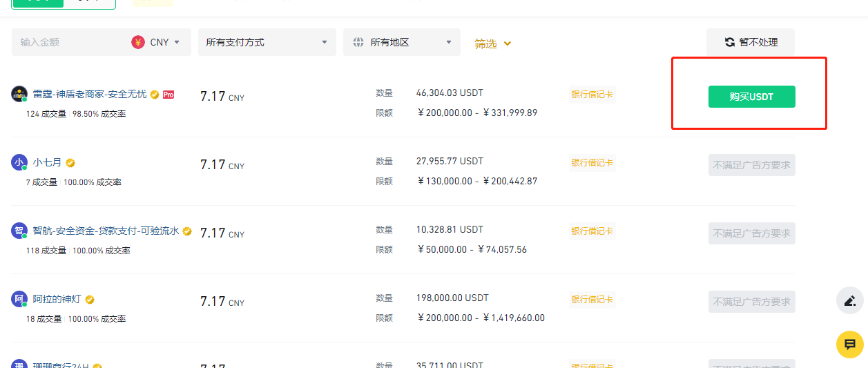The height and width of the screenshot is (368, 868).
Task: Click the disabled 不满足广告方要求 button for 小七月
Action: click(751, 165)
